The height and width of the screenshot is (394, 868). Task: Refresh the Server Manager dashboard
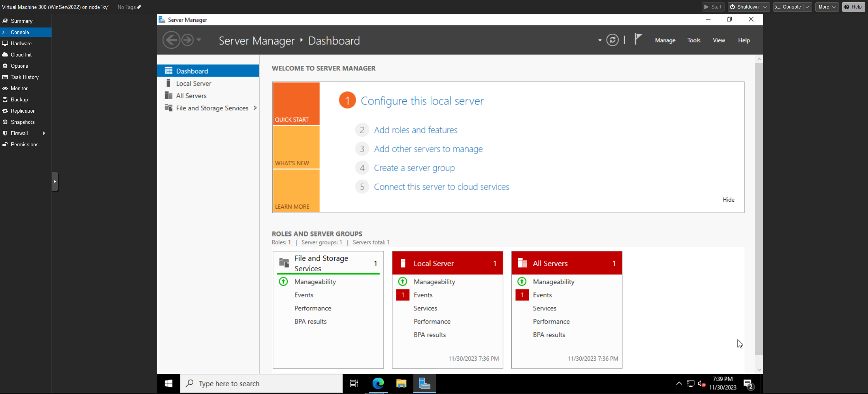tap(612, 40)
